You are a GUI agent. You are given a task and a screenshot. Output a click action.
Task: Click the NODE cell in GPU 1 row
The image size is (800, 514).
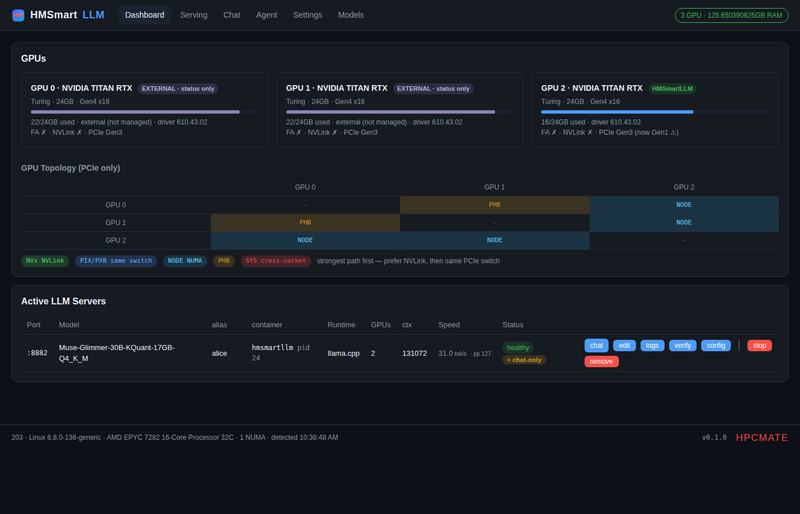(x=684, y=223)
